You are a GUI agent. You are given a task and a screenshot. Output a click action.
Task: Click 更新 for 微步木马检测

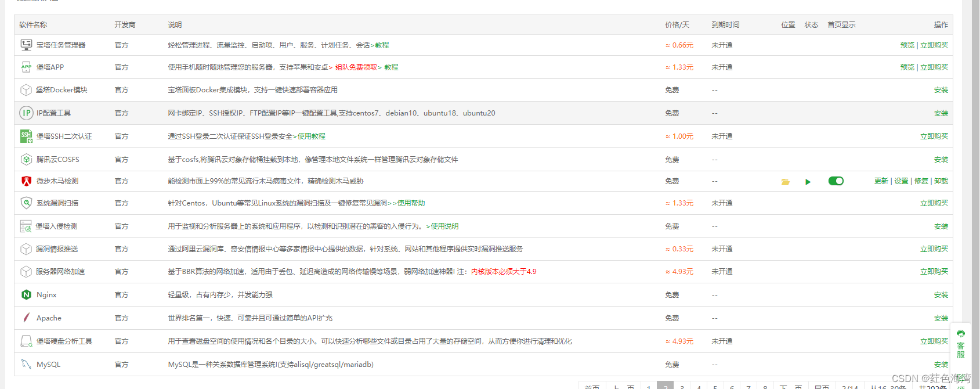click(881, 181)
